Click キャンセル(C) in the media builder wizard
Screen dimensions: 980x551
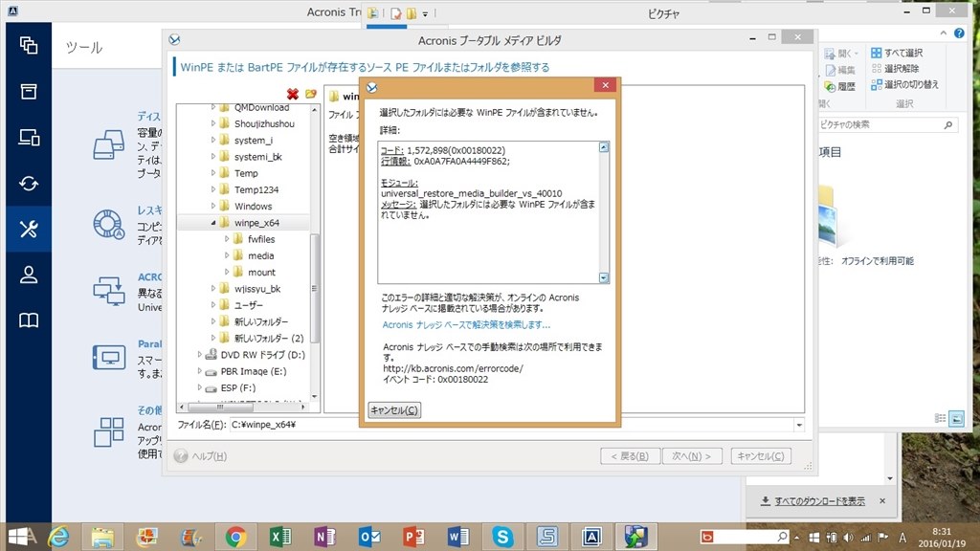[761, 456]
